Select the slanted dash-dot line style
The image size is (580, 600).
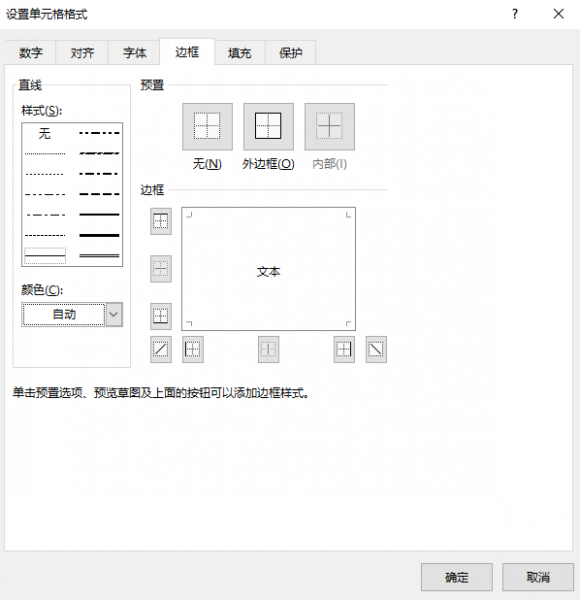[99, 153]
